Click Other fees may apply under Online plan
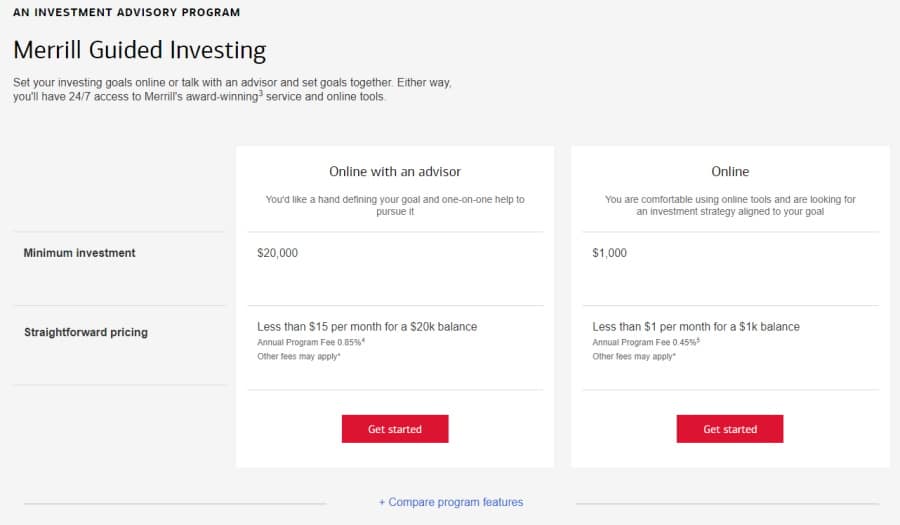900x525 pixels. click(x=634, y=356)
